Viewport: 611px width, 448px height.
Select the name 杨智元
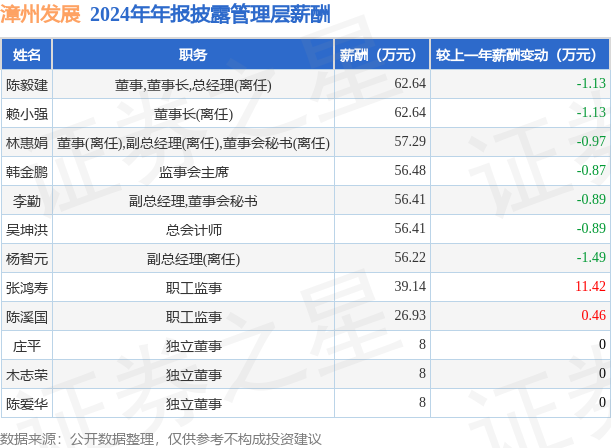[27, 259]
